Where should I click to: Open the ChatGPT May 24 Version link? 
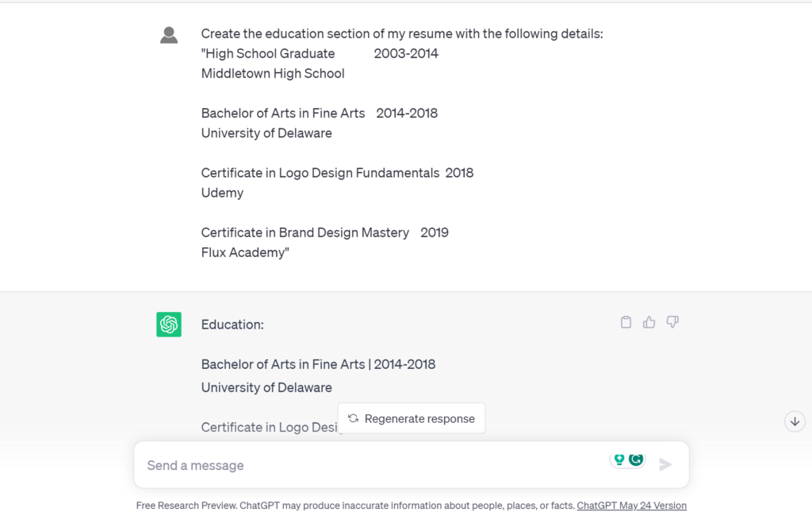[632, 506]
